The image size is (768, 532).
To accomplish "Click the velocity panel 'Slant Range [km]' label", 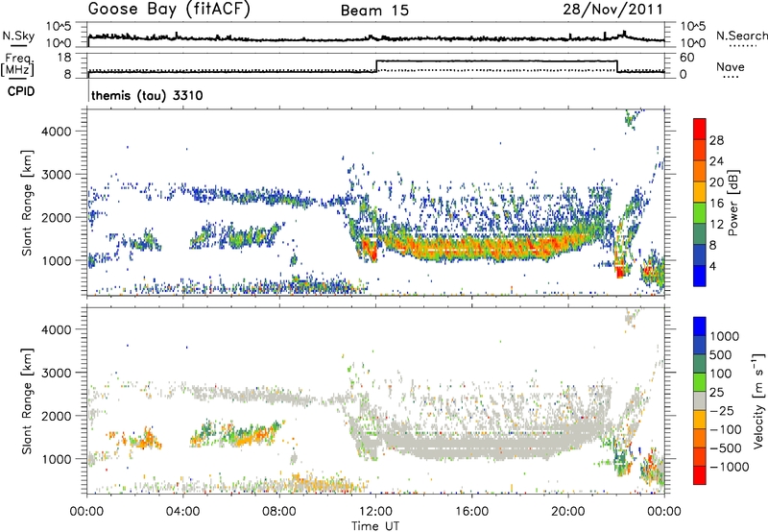I will coord(27,400).
